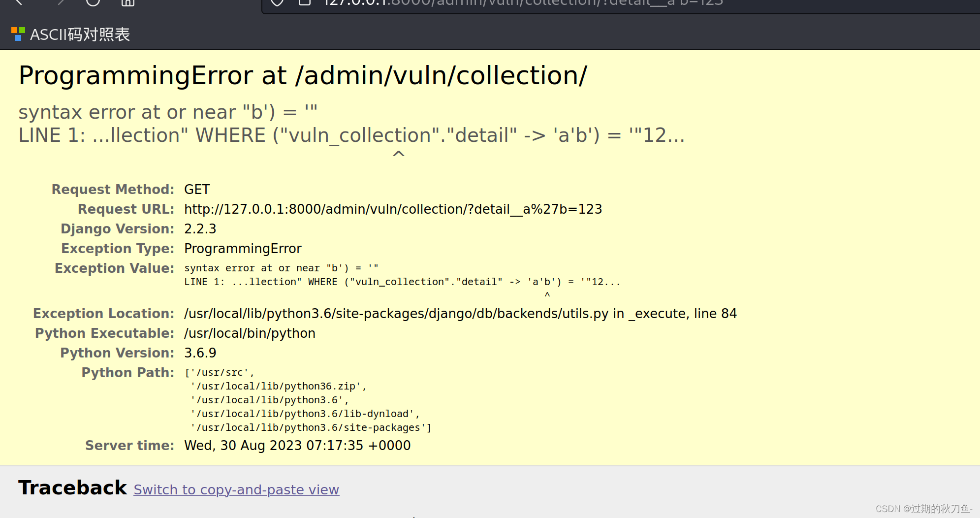Click Python version value 3.6.9

(200, 353)
